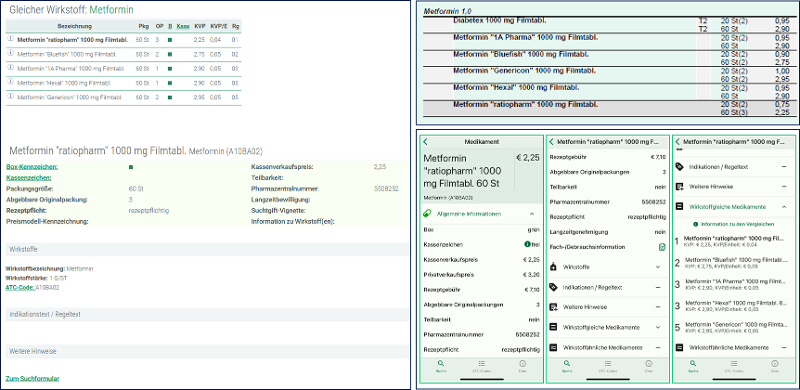Open the Über tab on the rightmost phone screen
Viewport: 800px width, 390px height.
774,366
